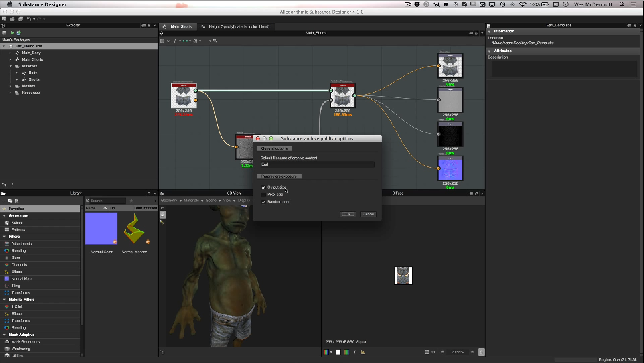Image resolution: width=644 pixels, height=363 pixels.
Task: Click the fit-to-view icon in graph toolbar
Action: (x=162, y=41)
